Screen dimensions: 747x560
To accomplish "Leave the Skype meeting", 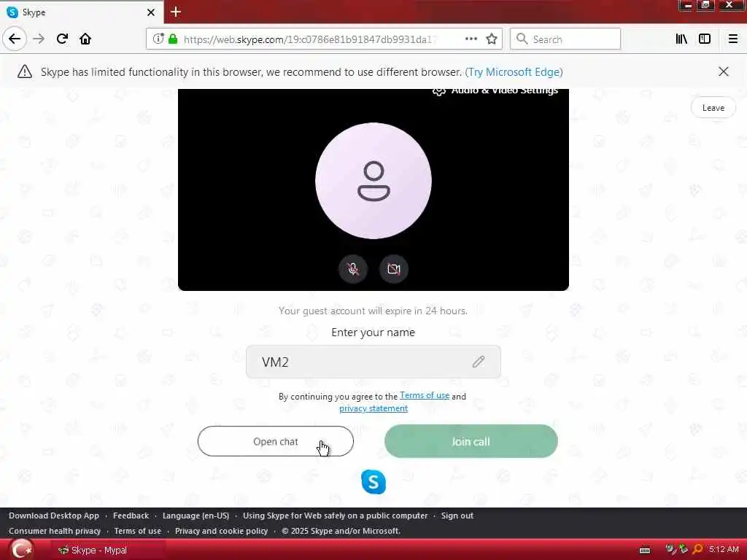I will pyautogui.click(x=713, y=108).
